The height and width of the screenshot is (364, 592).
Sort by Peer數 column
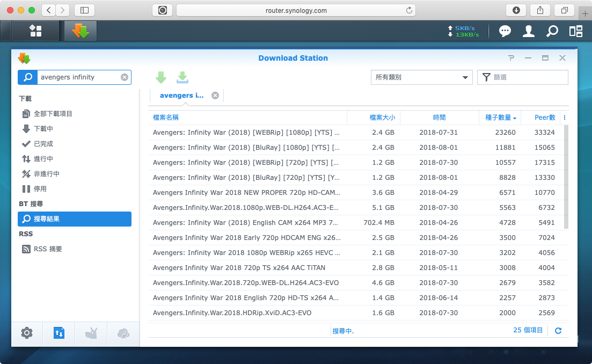(x=540, y=118)
